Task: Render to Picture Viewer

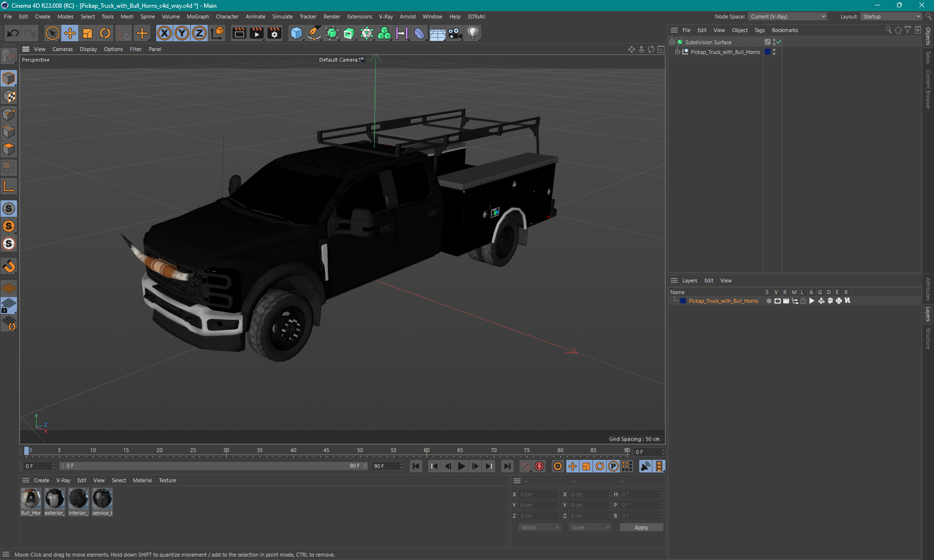Action: point(256,33)
